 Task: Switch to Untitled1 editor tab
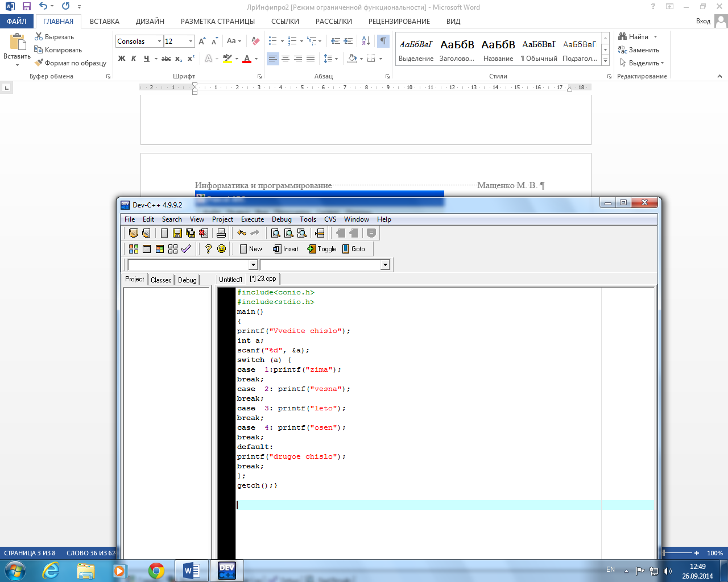coord(230,280)
